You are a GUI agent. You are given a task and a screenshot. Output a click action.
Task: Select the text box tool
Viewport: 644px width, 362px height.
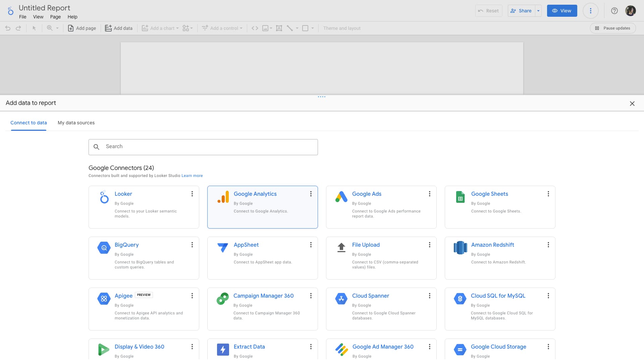coord(279,28)
